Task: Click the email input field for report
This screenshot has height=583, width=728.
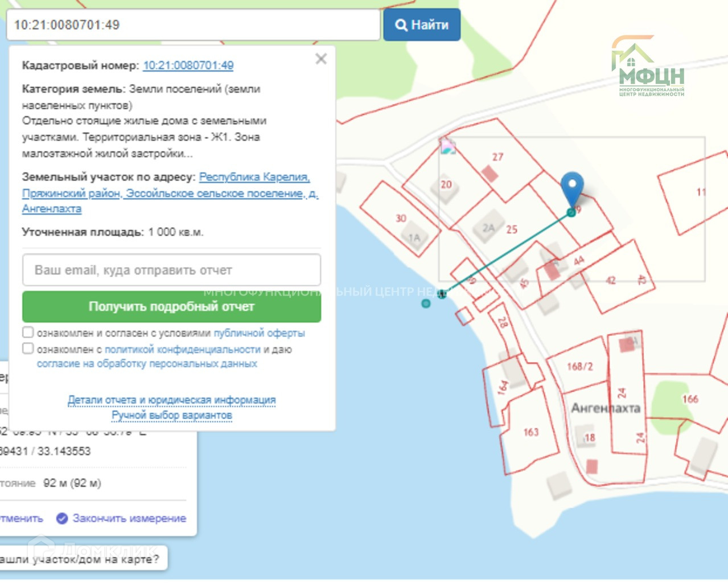Action: coord(171,270)
